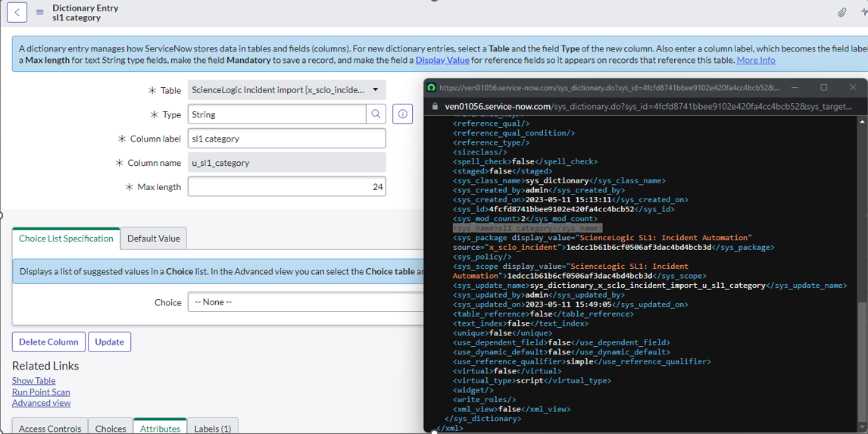868x434 pixels.
Task: Click the Type info preview icon
Action: (x=402, y=114)
